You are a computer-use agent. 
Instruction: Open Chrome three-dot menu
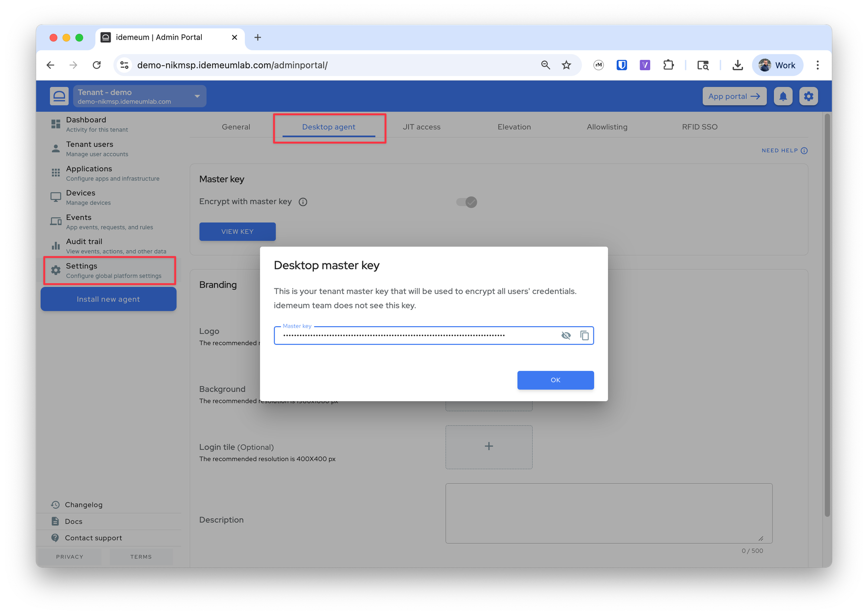point(818,65)
